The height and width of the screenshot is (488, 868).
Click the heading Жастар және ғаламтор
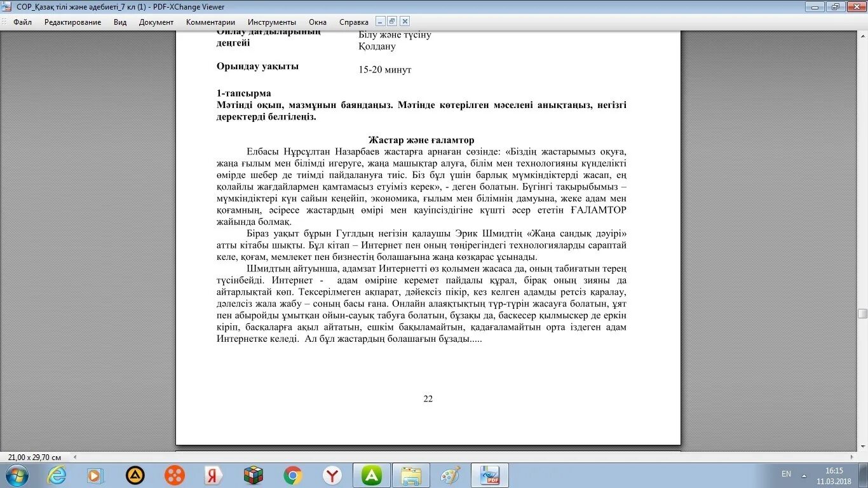point(421,140)
